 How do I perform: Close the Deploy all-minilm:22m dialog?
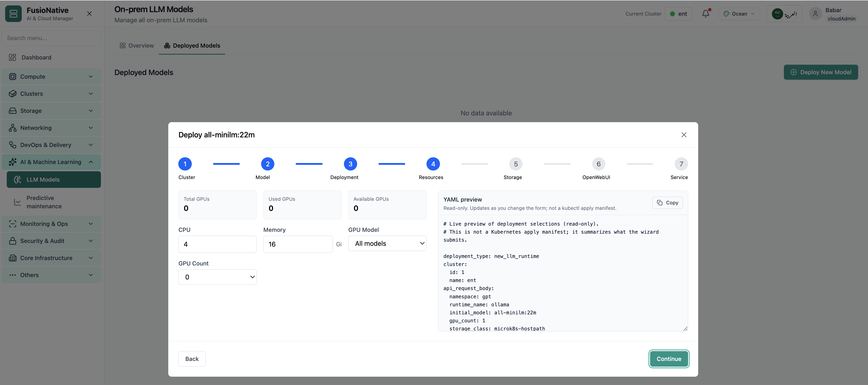684,135
